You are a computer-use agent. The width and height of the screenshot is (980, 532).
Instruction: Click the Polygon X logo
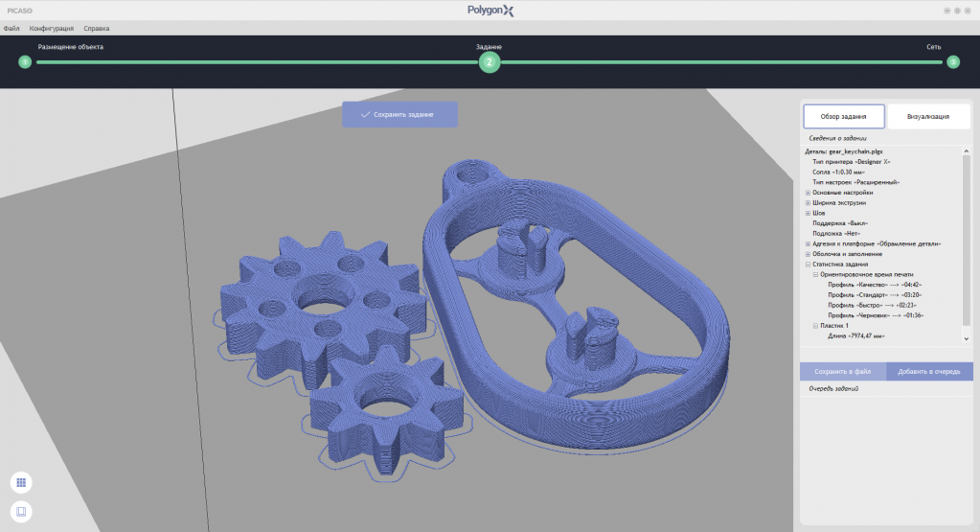(x=490, y=11)
